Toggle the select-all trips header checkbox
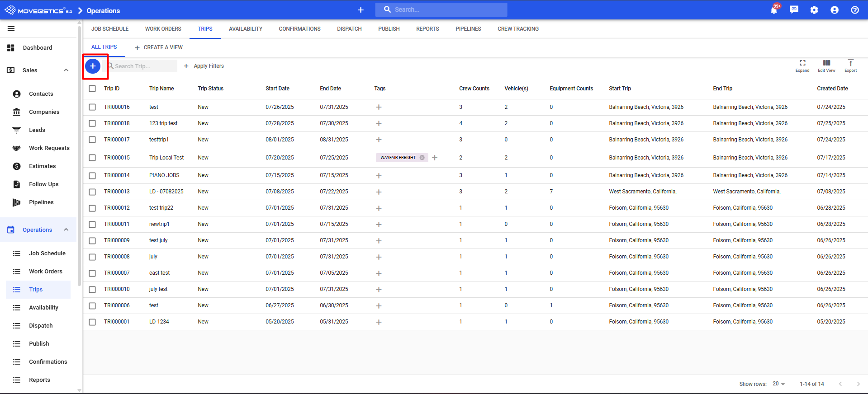Screen dimensions: 868x394 click(92, 89)
